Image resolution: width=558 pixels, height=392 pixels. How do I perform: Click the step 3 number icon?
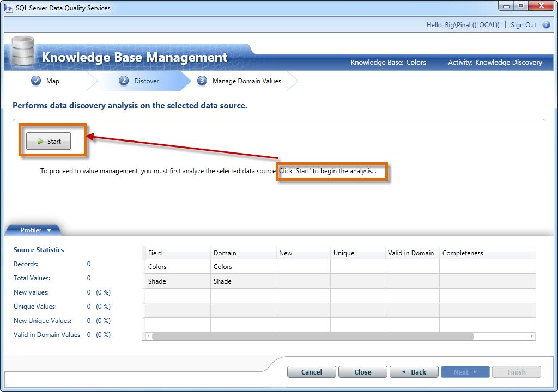(x=202, y=81)
